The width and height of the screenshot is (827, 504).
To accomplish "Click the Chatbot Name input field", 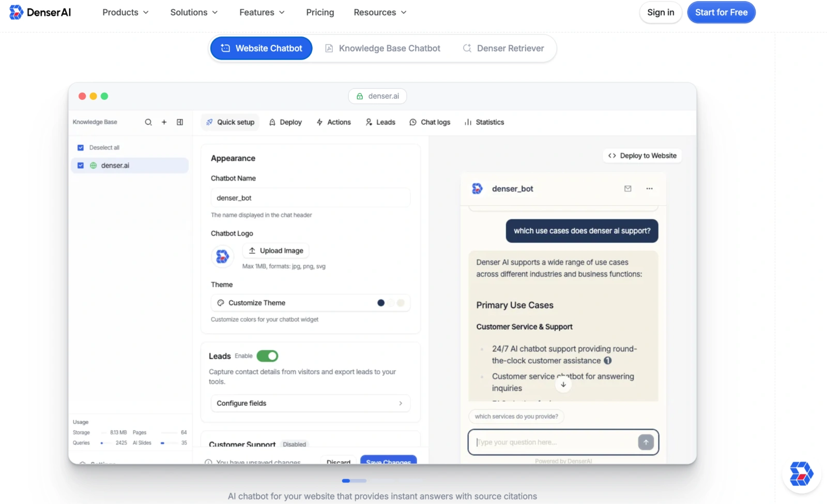I will coord(310,198).
